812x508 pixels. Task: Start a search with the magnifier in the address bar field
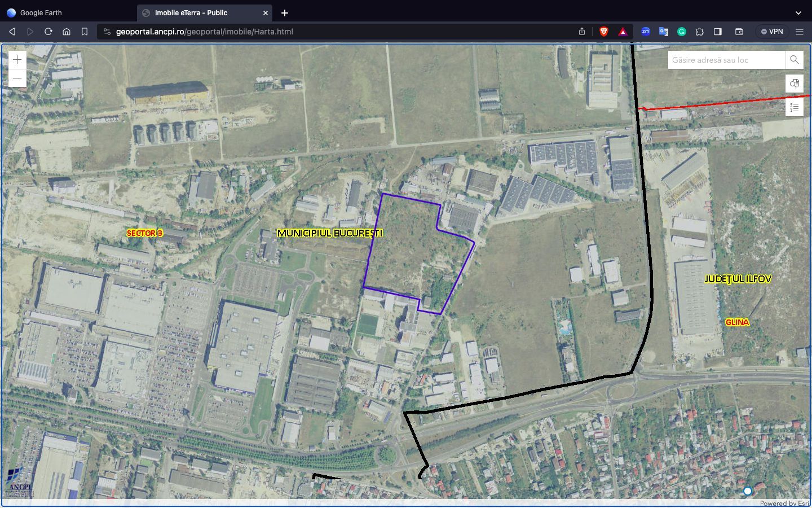794,59
